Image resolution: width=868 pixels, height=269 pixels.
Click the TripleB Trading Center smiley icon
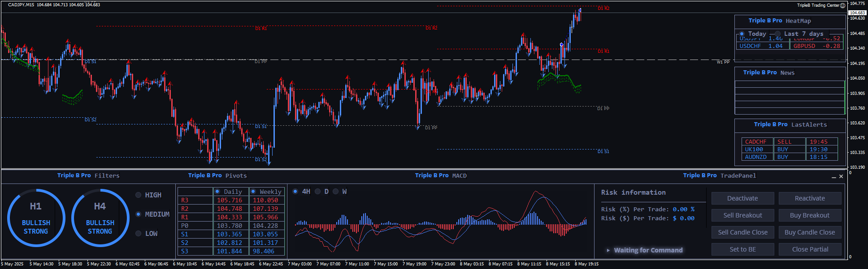click(x=842, y=5)
